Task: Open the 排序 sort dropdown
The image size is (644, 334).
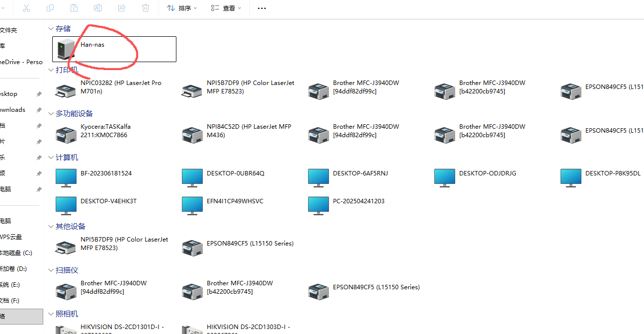Action: (182, 8)
